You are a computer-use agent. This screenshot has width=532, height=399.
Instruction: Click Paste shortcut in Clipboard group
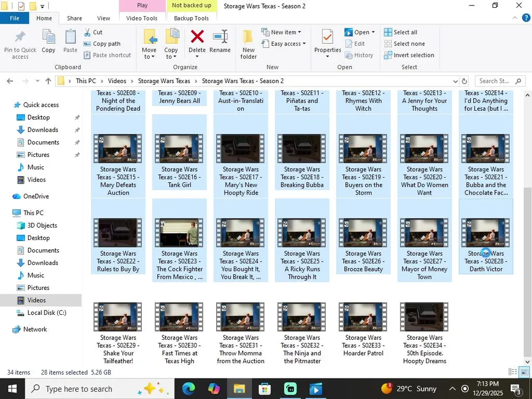tap(107, 55)
